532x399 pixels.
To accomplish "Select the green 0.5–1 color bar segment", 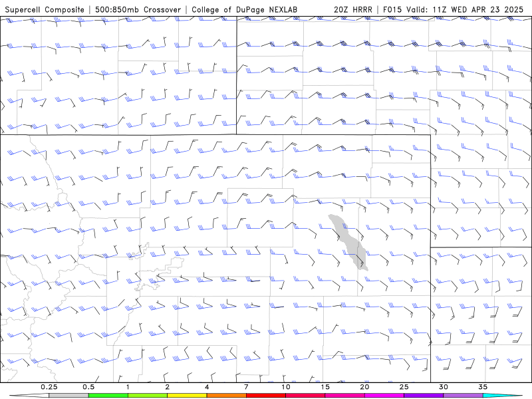I will [x=108, y=396].
